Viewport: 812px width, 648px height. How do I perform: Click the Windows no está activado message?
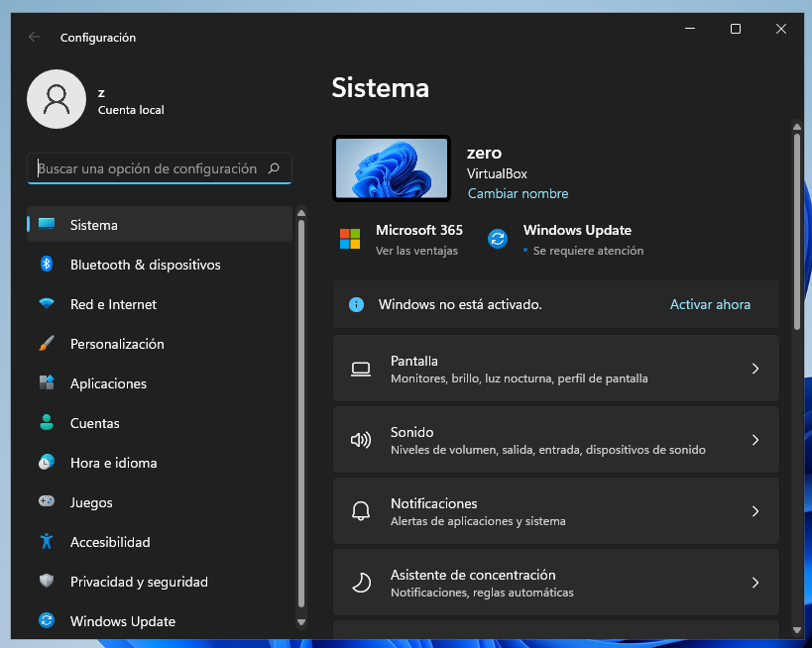[x=460, y=304]
